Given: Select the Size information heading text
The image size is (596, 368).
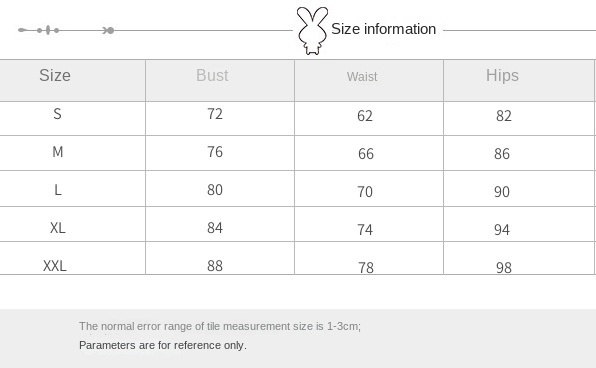Looking at the screenshot, I should 384,29.
